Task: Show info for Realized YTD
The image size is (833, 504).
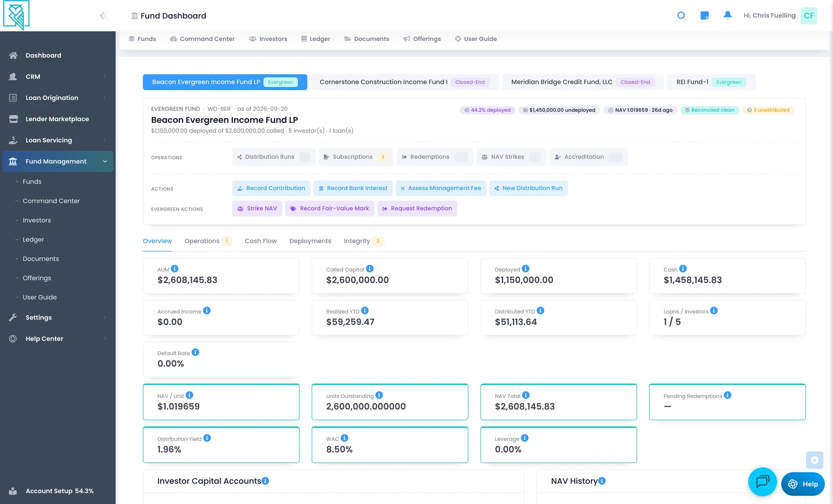Action: click(365, 311)
